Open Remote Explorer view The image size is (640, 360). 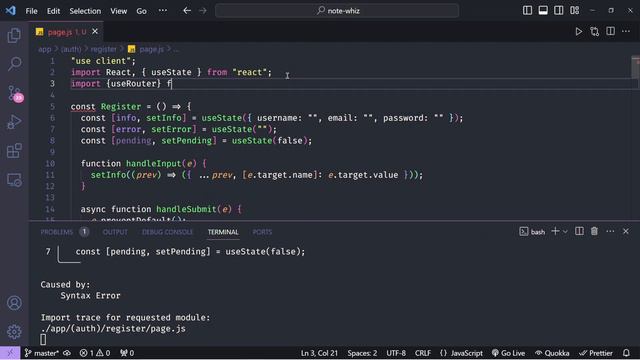coord(14,180)
